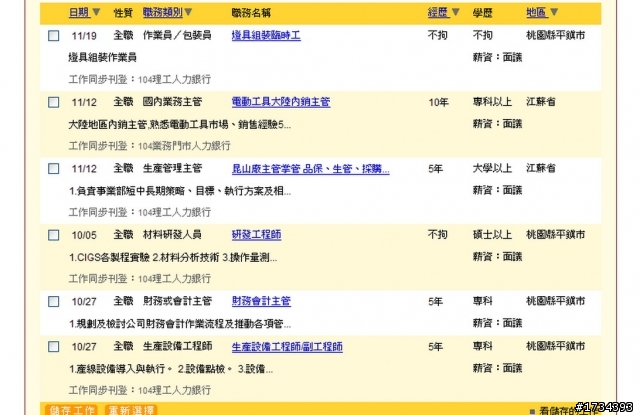This screenshot has height=415, width=640.
Task: Click 材料研發人員 category text
Action: (172, 235)
